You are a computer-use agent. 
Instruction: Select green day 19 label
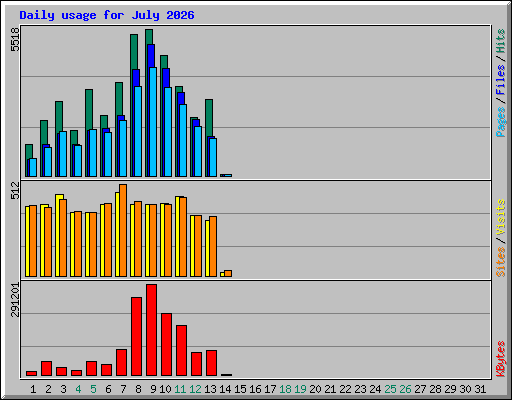[x=300, y=389]
